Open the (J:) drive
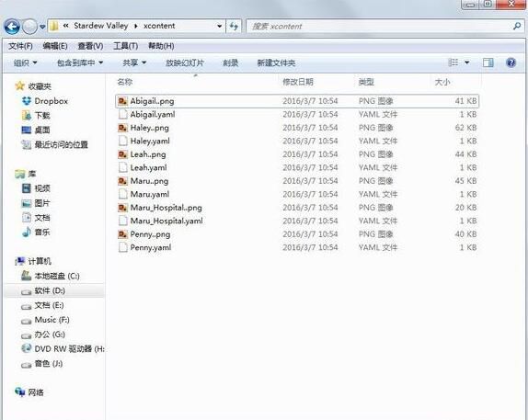 click(48, 363)
